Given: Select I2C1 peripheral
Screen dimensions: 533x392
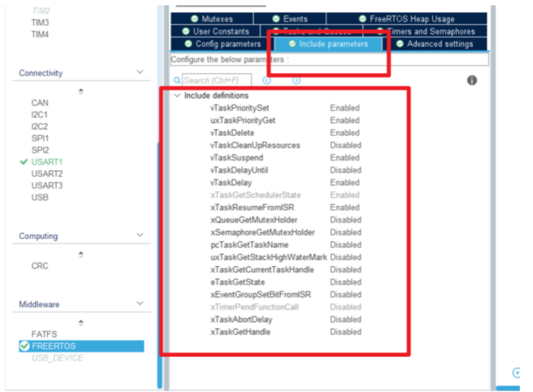Looking at the screenshot, I should pyautogui.click(x=39, y=115).
